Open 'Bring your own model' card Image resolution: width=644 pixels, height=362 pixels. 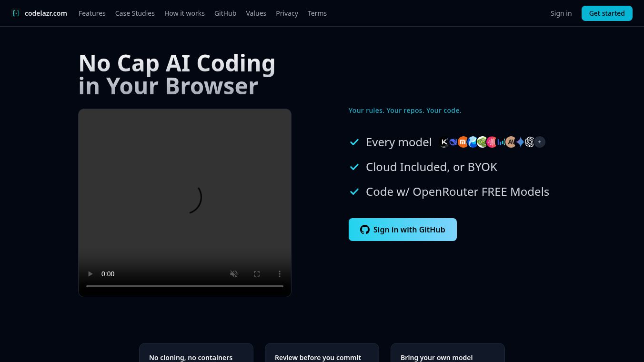[x=448, y=353]
